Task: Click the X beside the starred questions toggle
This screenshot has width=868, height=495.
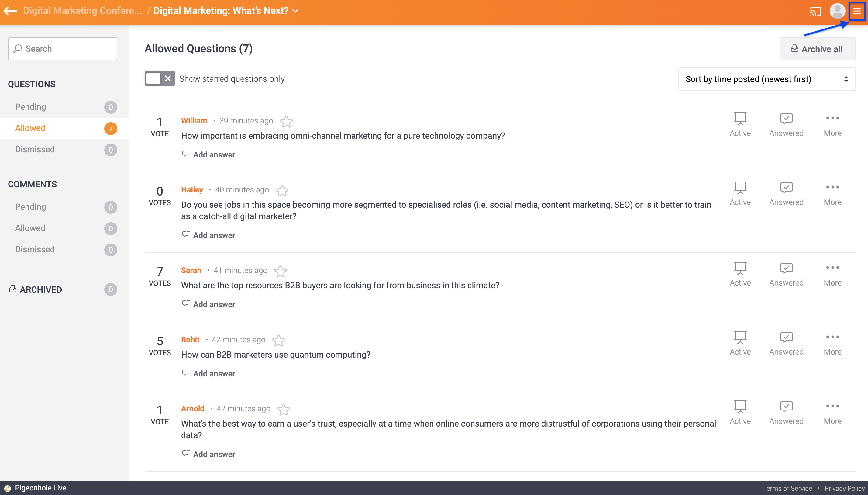Action: pyautogui.click(x=167, y=78)
